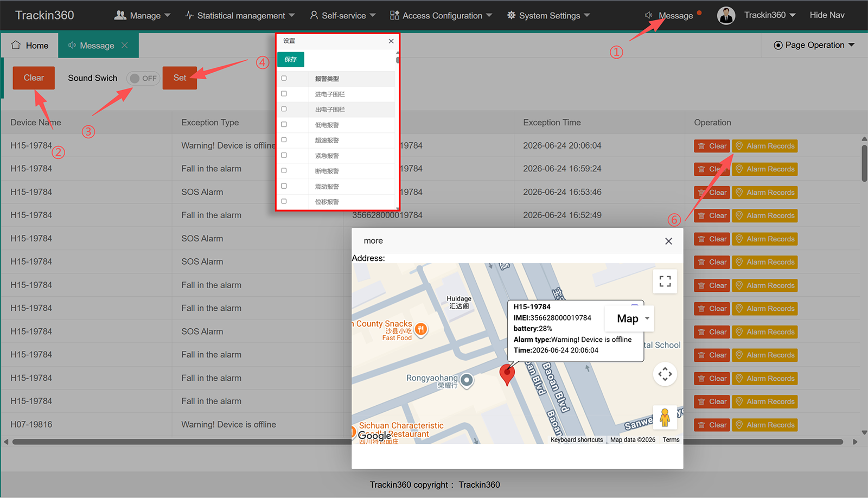
Task: Check the 紧急报警 checkbox
Action: [284, 155]
